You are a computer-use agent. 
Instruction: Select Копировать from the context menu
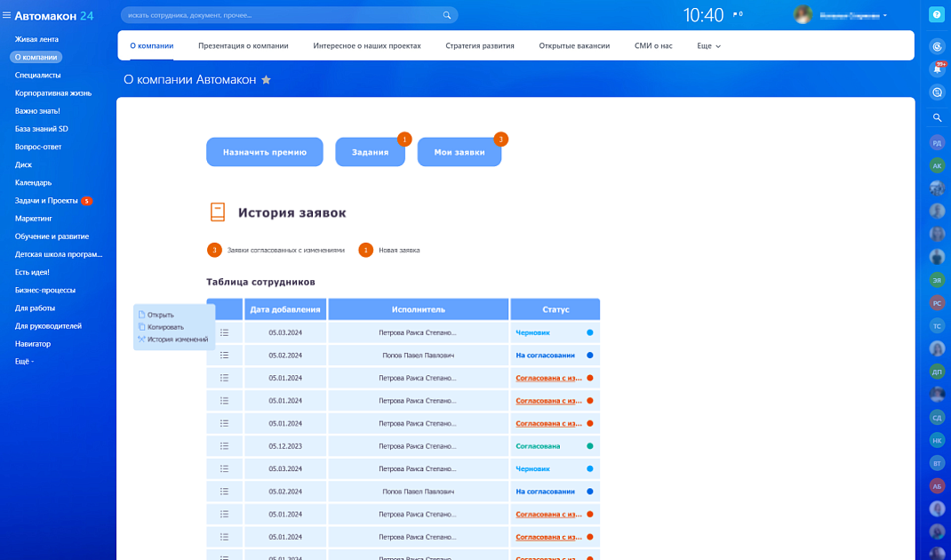pyautogui.click(x=165, y=327)
